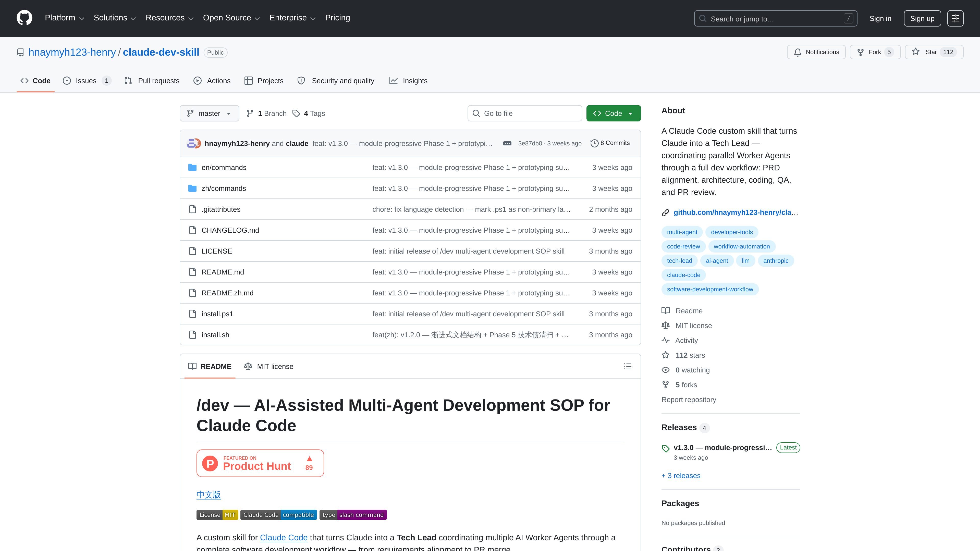The height and width of the screenshot is (551, 980).
Task: Click the License MIT badge
Action: pos(217,515)
